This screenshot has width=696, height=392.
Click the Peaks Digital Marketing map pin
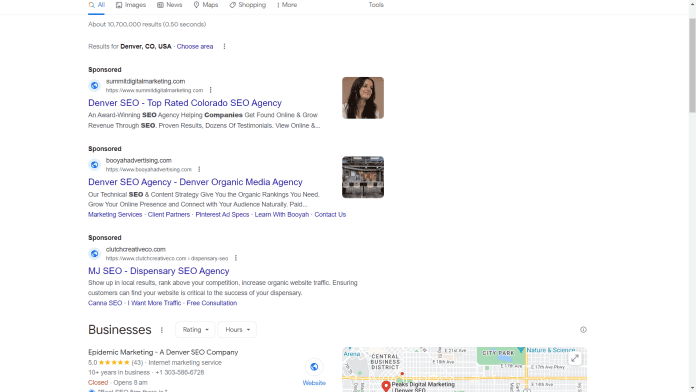click(x=386, y=386)
